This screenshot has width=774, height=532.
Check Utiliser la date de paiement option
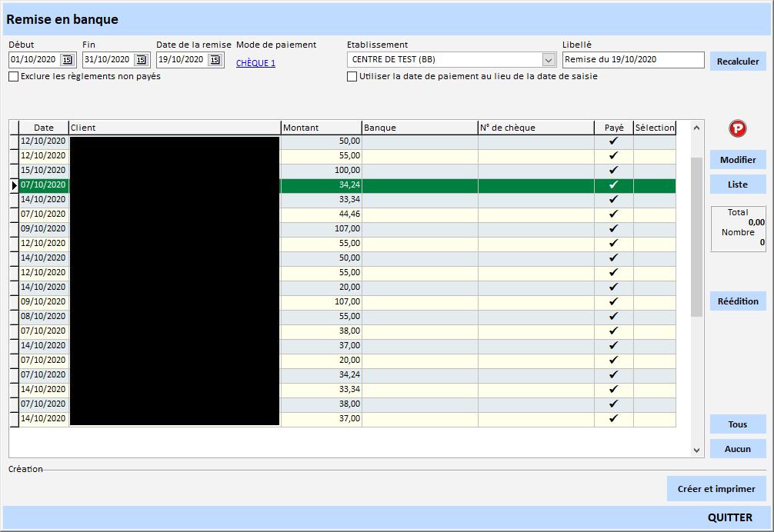(352, 77)
